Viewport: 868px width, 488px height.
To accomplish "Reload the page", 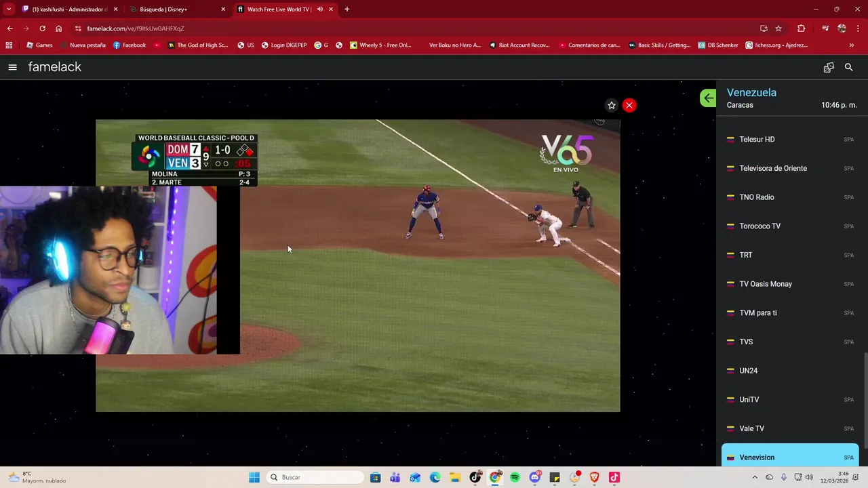I will point(42,28).
